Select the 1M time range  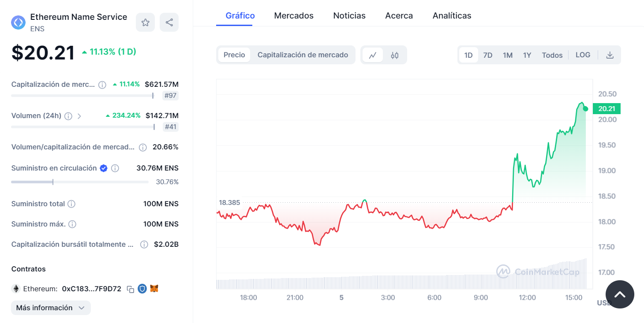click(x=508, y=55)
